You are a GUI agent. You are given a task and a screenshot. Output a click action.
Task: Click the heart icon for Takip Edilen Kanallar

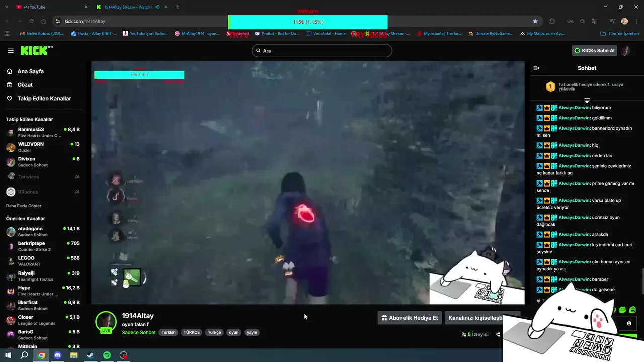[x=9, y=98]
